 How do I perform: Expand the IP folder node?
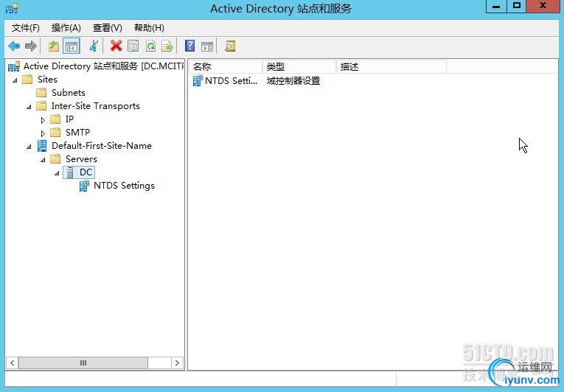pos(43,120)
